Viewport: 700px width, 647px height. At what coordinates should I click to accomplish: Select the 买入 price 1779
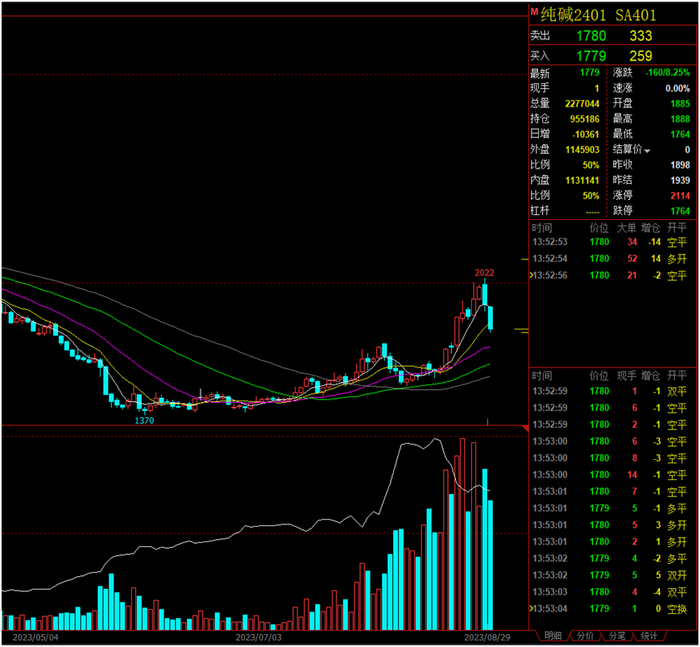click(x=591, y=56)
